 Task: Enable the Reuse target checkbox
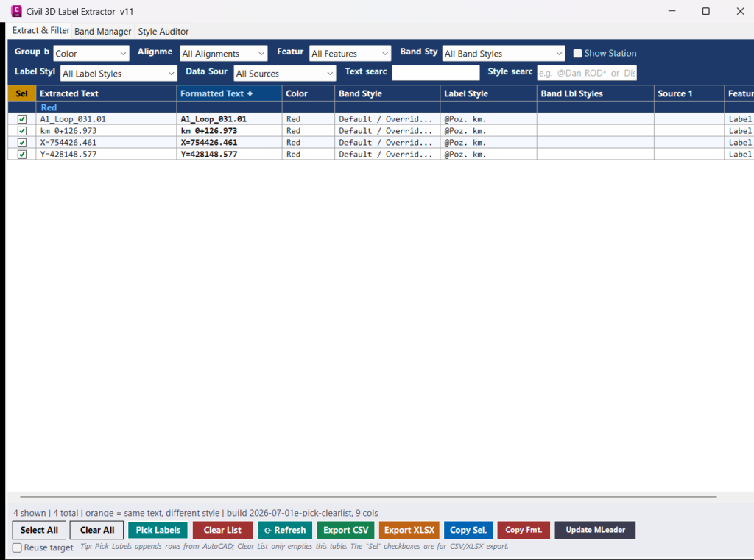[18, 547]
